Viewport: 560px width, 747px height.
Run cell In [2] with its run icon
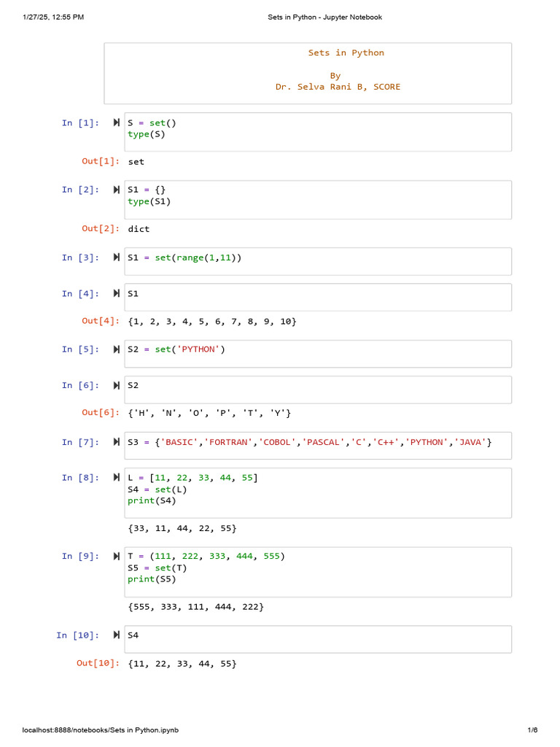pos(116,190)
